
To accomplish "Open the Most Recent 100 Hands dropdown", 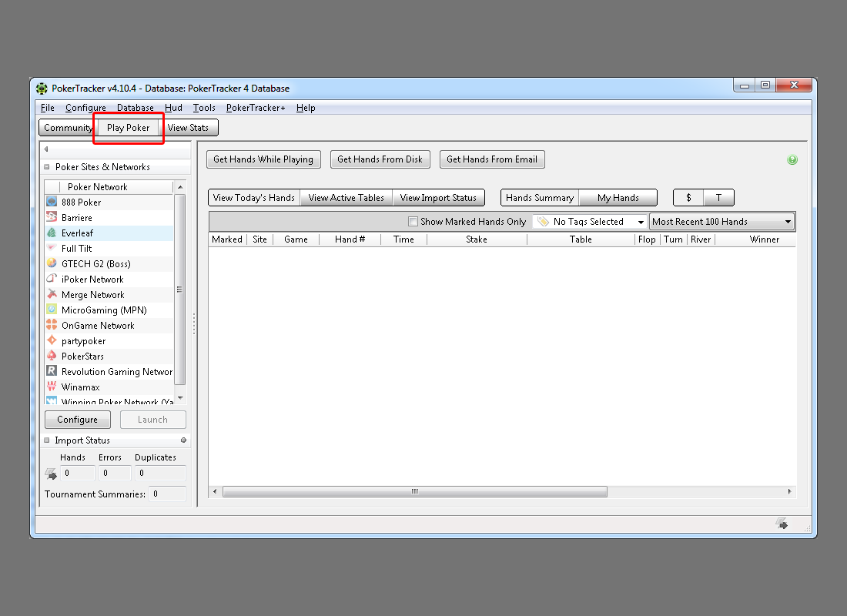I will pyautogui.click(x=721, y=222).
